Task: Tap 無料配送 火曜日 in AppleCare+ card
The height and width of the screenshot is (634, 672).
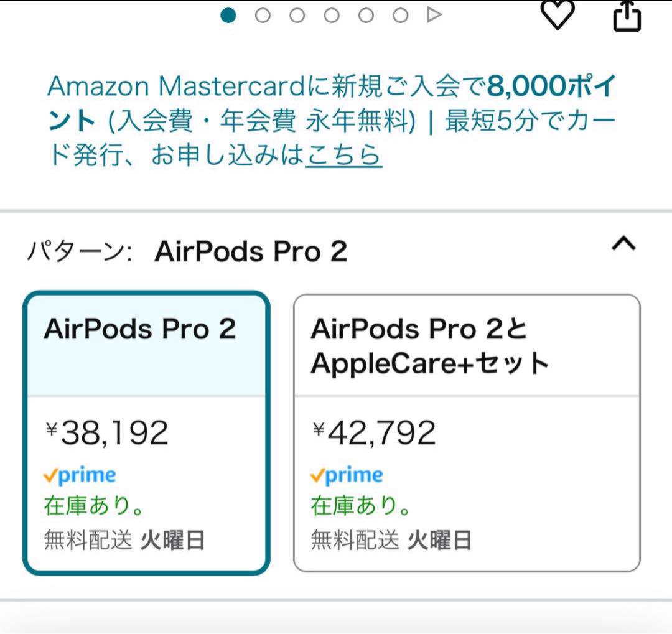Action: (391, 539)
